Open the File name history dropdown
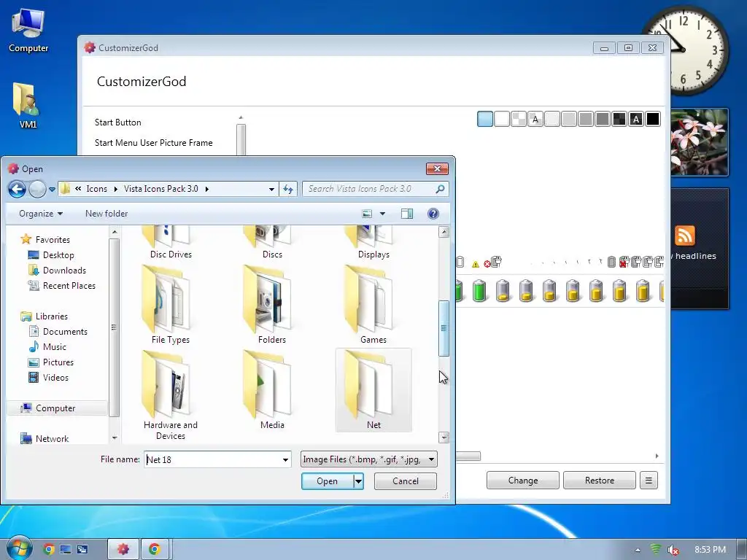 (x=285, y=460)
